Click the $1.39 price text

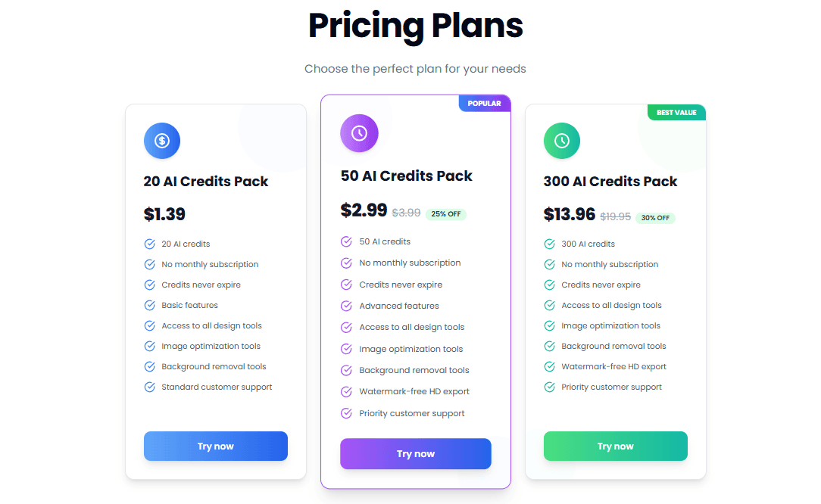[x=164, y=214]
